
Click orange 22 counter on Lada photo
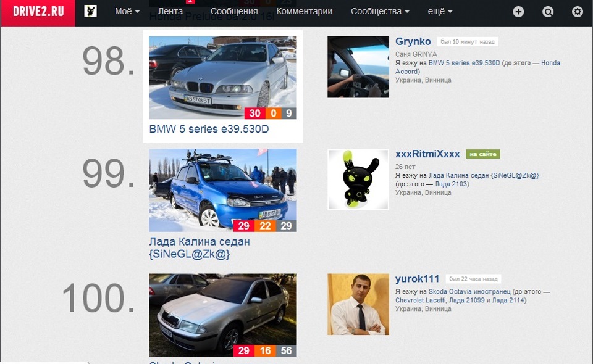[265, 226]
